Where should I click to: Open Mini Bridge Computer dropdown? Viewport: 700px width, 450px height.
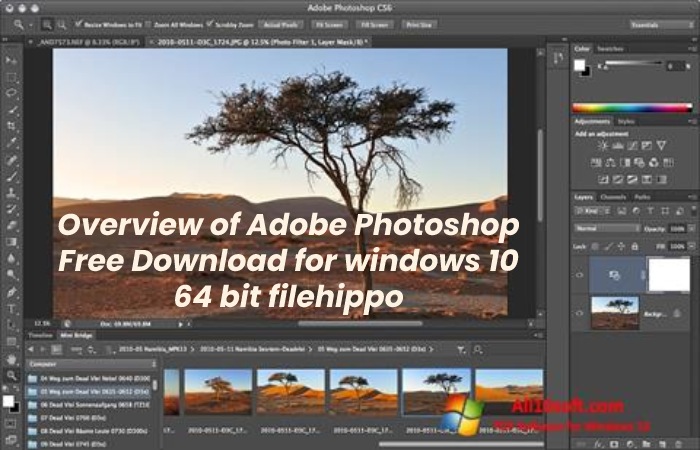92,364
